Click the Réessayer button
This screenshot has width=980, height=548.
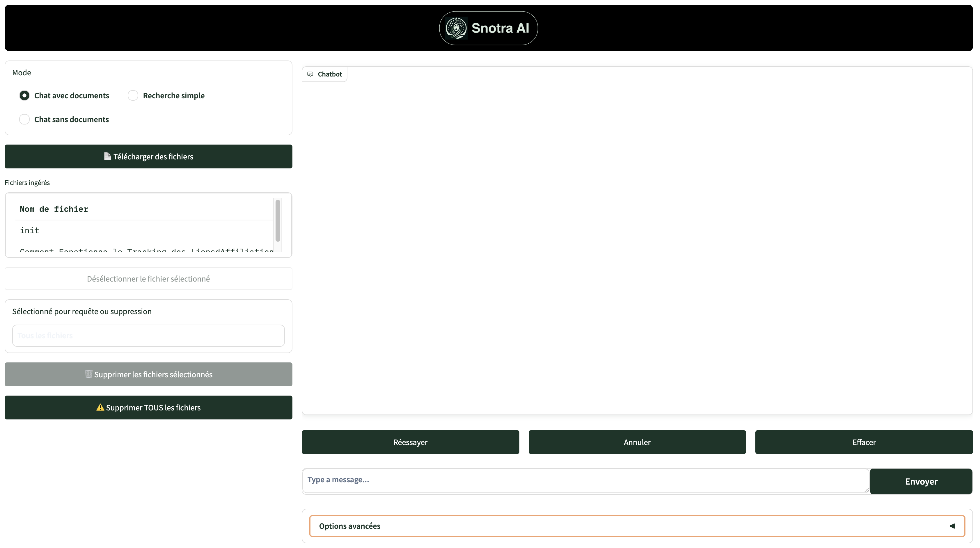(x=410, y=442)
